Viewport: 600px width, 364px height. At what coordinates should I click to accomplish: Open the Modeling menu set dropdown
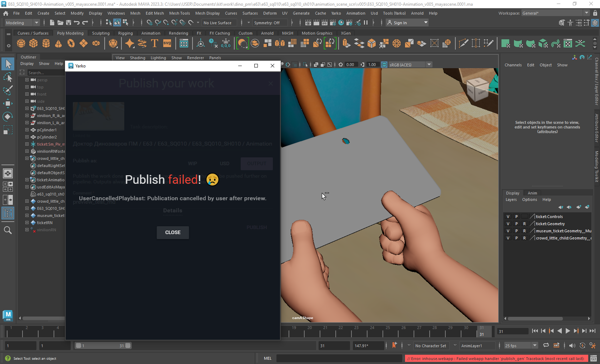(x=22, y=22)
